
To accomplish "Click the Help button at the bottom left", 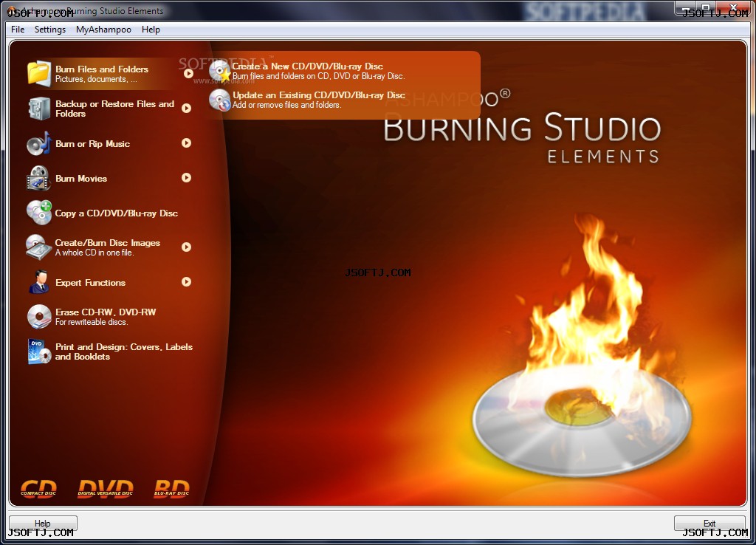I will 43,524.
